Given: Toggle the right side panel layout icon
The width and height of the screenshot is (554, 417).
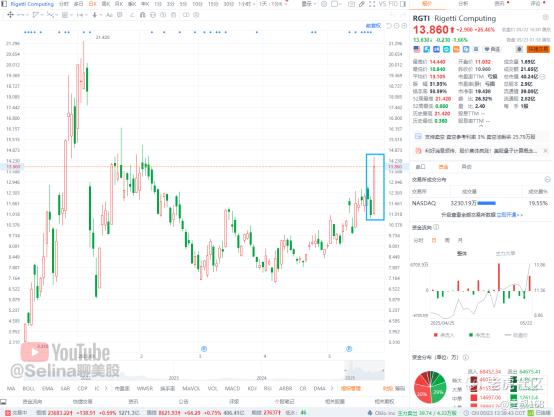Looking at the screenshot, I should 403,4.
